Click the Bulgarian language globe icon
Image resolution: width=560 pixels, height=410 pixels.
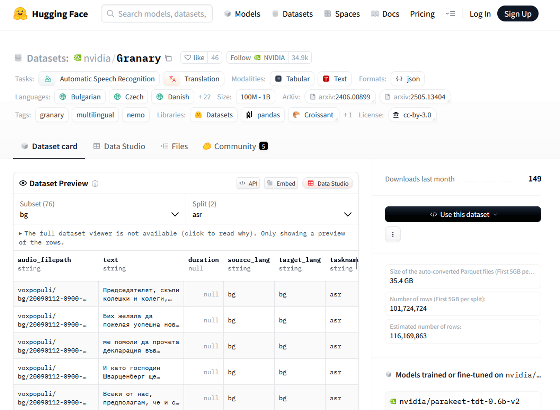coord(63,97)
